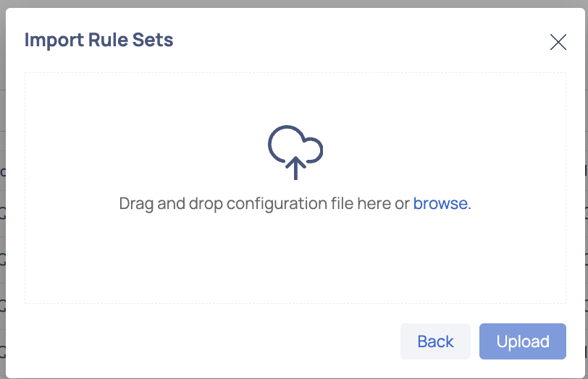Go back with the Back button

point(435,341)
